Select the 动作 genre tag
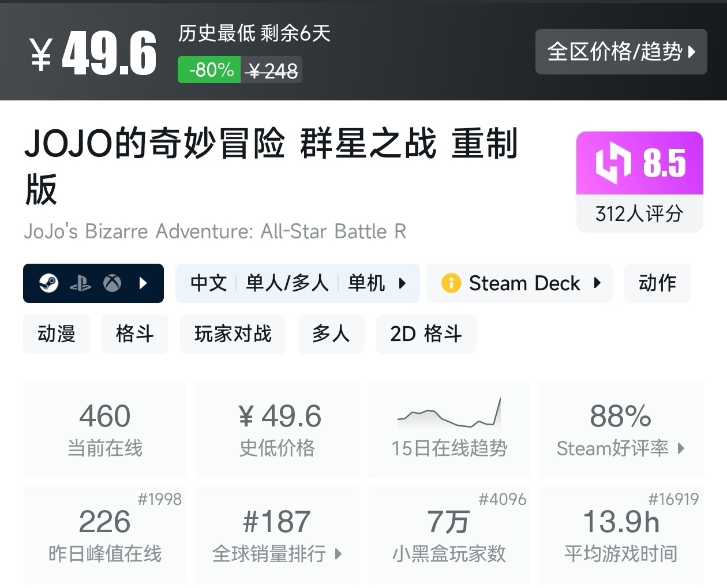Image resolution: width=727 pixels, height=588 pixels. 657,283
